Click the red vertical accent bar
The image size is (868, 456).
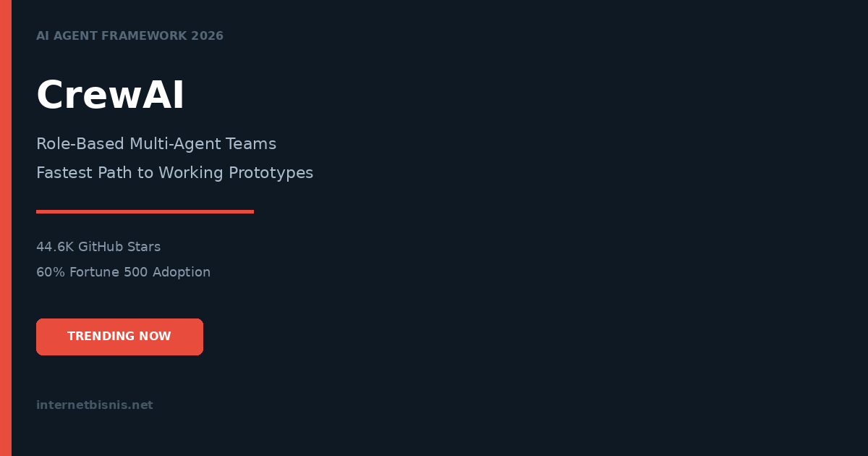(6, 228)
